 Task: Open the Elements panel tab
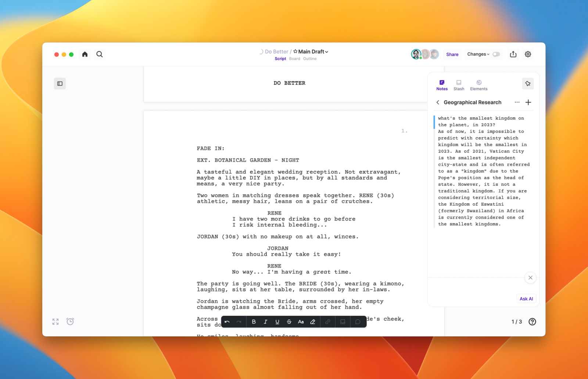tap(479, 85)
